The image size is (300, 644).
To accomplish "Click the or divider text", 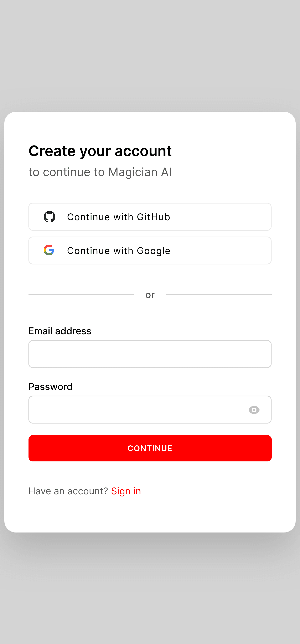I will point(150,295).
